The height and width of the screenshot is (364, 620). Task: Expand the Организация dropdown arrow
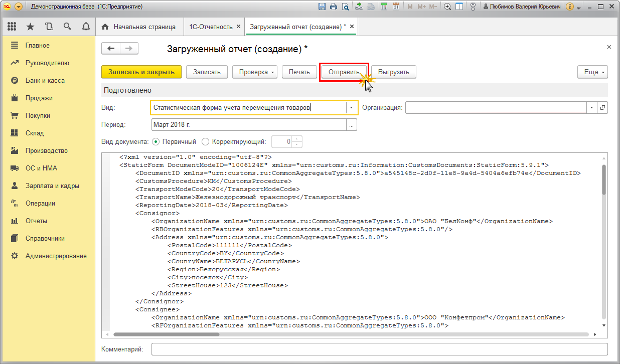(x=592, y=107)
